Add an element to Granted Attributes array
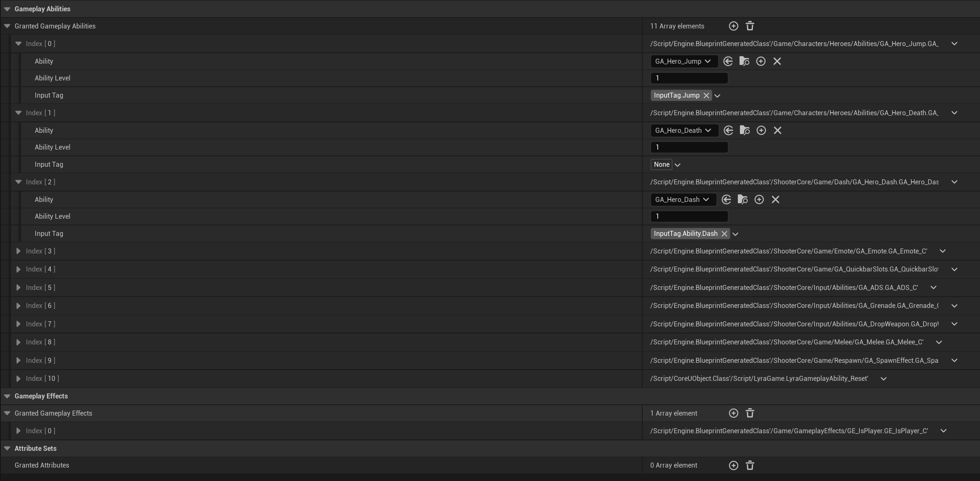Screen dimensions: 980x481 point(733,465)
